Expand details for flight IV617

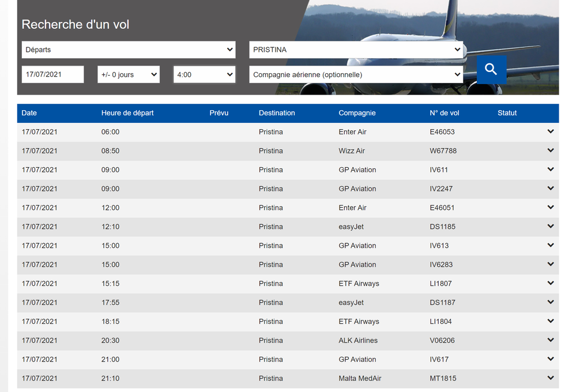[551, 360]
